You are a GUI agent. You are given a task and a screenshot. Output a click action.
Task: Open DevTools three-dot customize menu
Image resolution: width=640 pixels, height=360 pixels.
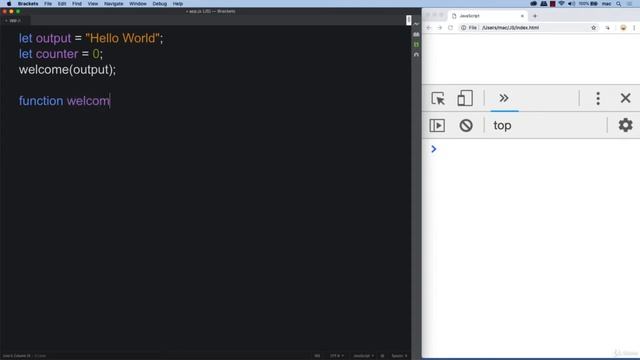pos(598,98)
